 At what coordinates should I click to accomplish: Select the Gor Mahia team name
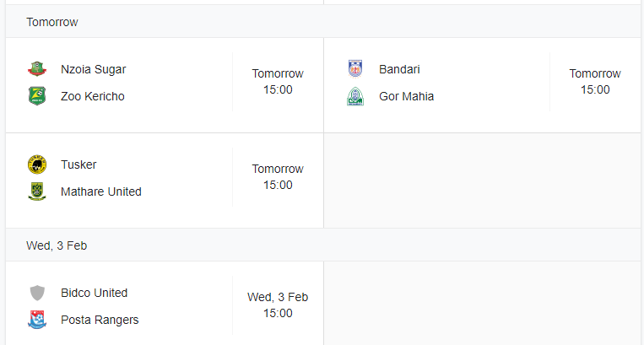pos(406,96)
